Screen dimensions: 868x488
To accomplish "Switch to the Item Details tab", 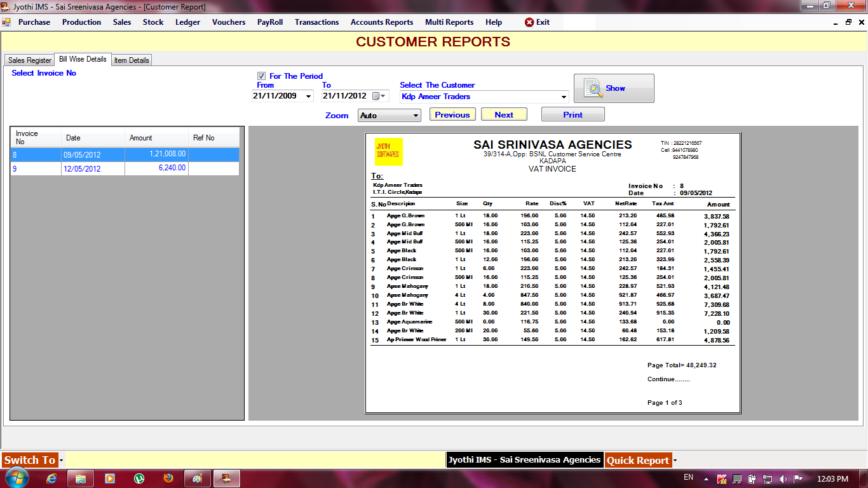I will pos(132,60).
